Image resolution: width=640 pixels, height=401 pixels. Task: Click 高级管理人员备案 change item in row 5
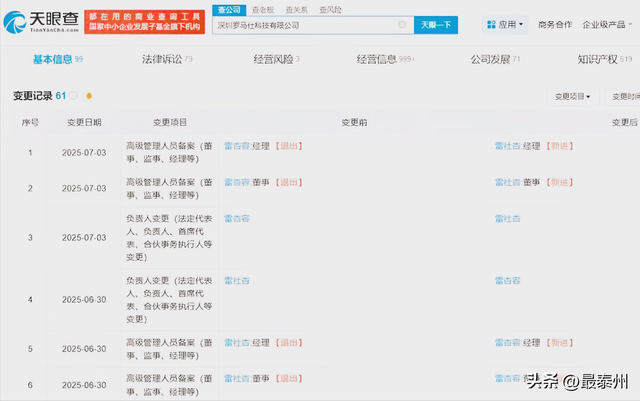(x=169, y=349)
